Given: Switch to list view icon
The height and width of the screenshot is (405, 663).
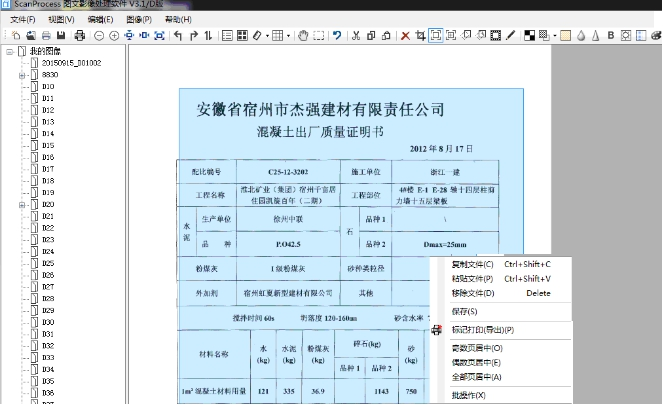Looking at the screenshot, I should point(227,36).
